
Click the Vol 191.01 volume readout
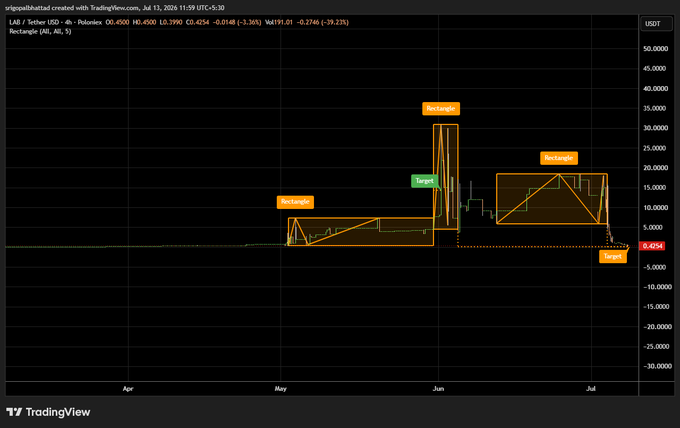pyautogui.click(x=279, y=22)
